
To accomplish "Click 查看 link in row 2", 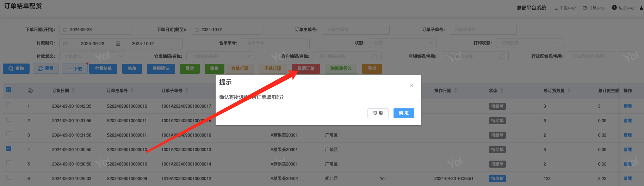I will tap(628, 121).
